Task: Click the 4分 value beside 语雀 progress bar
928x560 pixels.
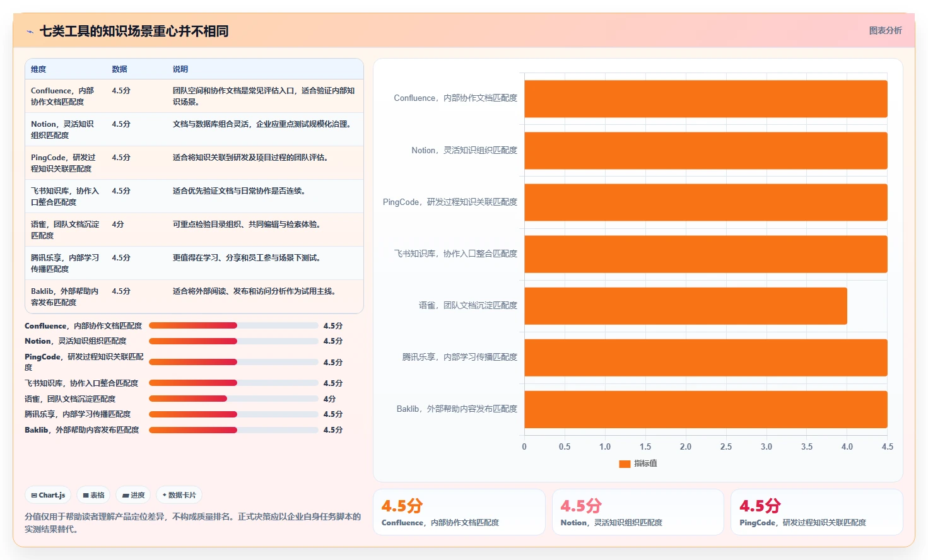Action: pyautogui.click(x=329, y=399)
